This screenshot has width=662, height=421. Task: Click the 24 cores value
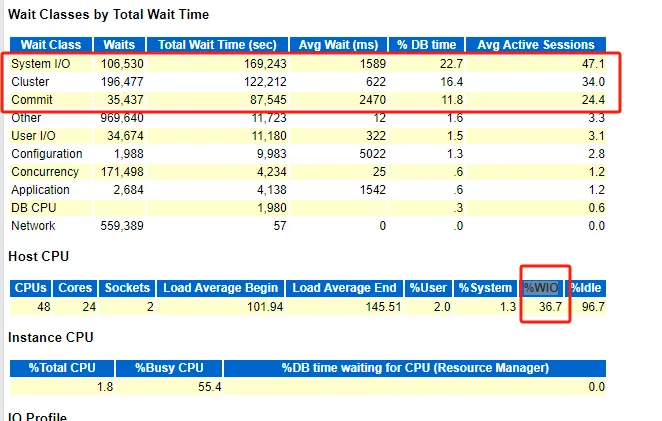(89, 307)
